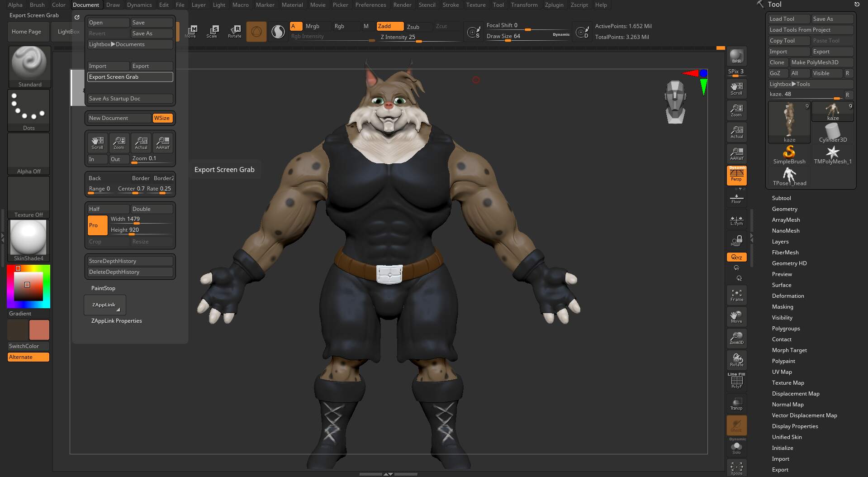Expand the Display Properties section
868x477 pixels.
(x=795, y=426)
